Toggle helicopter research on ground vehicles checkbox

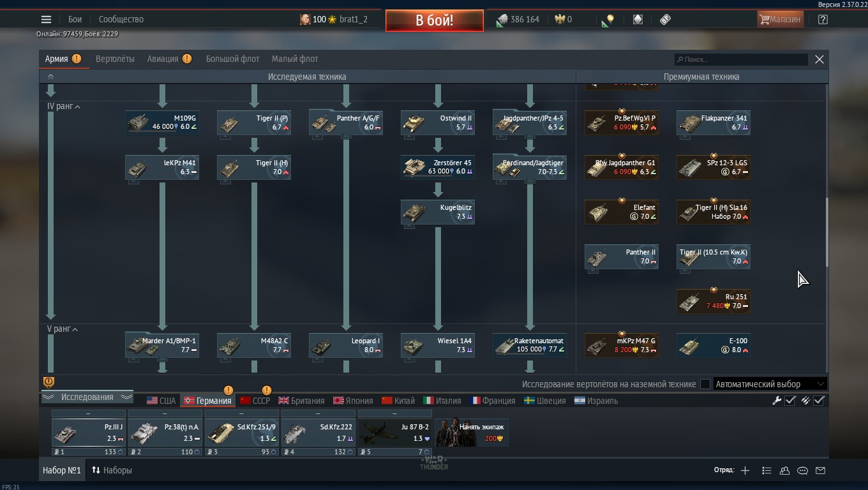click(x=705, y=384)
